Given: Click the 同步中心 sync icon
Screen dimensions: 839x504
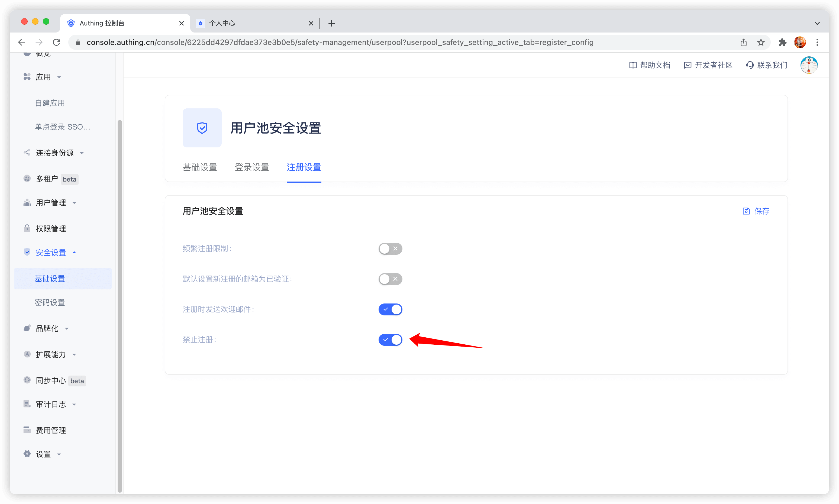Looking at the screenshot, I should tap(27, 380).
